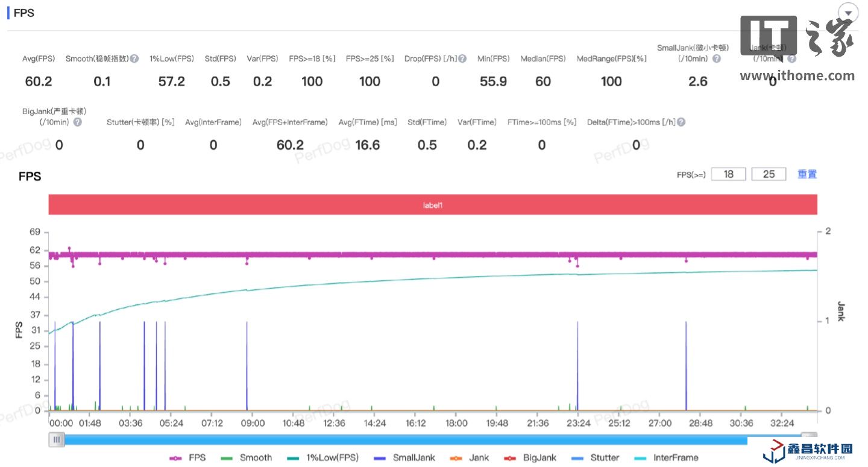
Task: Toggle InterFrame series in chart legend
Action: click(667, 458)
